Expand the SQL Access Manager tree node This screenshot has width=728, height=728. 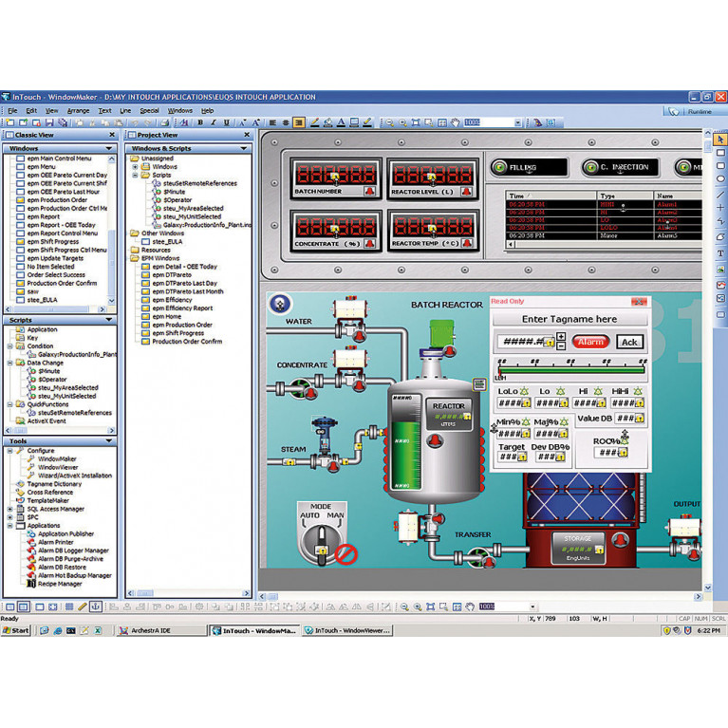coord(10,509)
